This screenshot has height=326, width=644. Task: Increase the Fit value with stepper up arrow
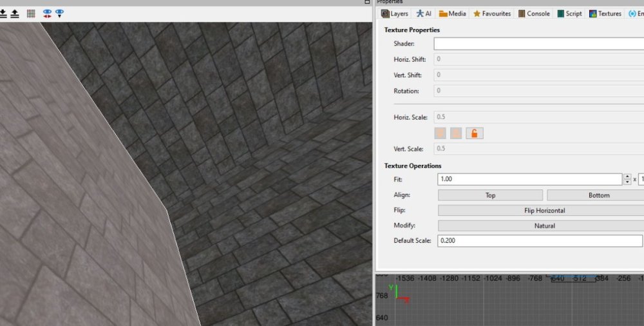coord(627,177)
